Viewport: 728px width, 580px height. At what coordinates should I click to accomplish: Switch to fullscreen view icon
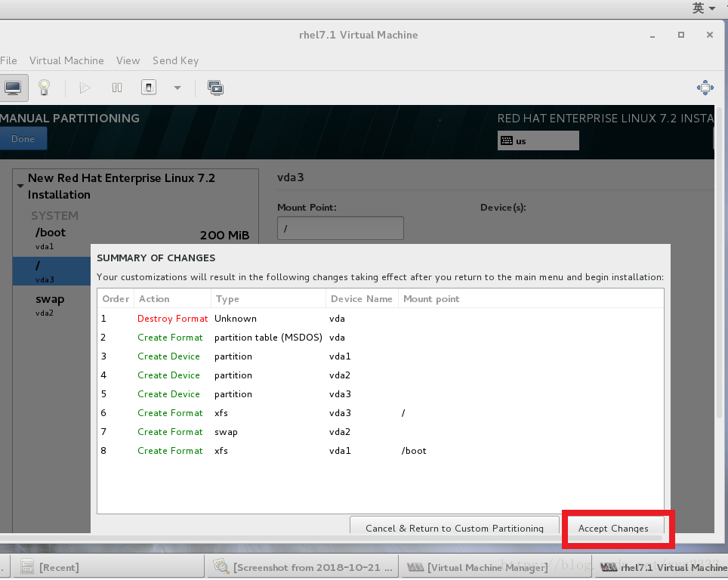pos(705,88)
